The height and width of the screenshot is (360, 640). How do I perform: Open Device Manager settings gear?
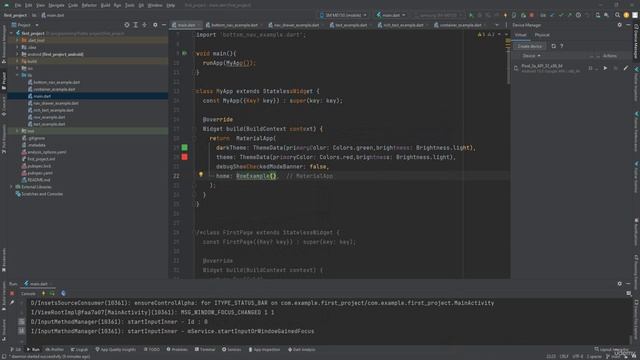point(620,25)
